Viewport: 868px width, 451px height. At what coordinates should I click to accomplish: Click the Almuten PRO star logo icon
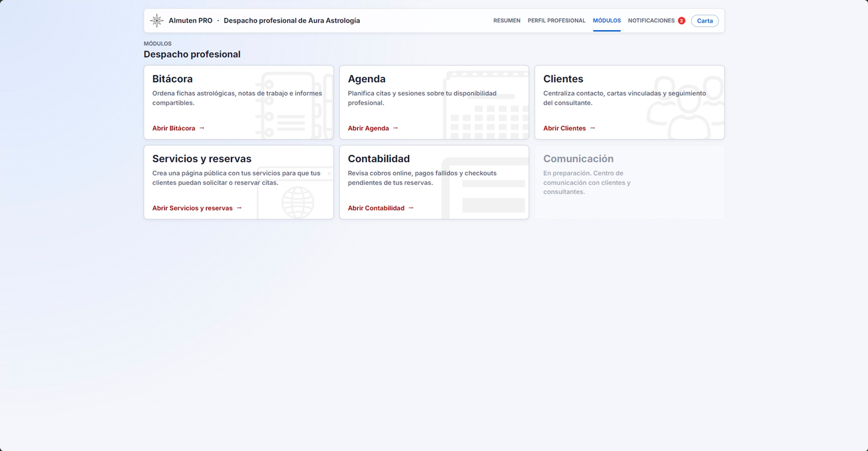click(x=157, y=20)
